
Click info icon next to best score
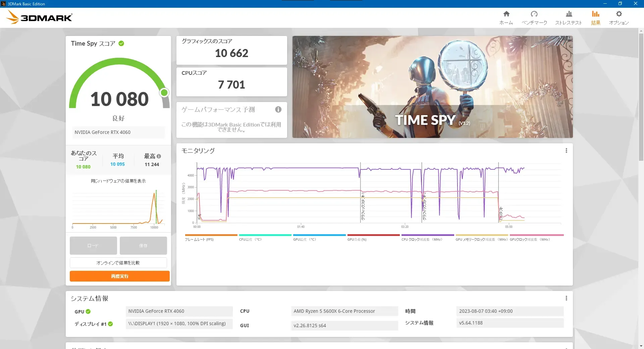[159, 156]
